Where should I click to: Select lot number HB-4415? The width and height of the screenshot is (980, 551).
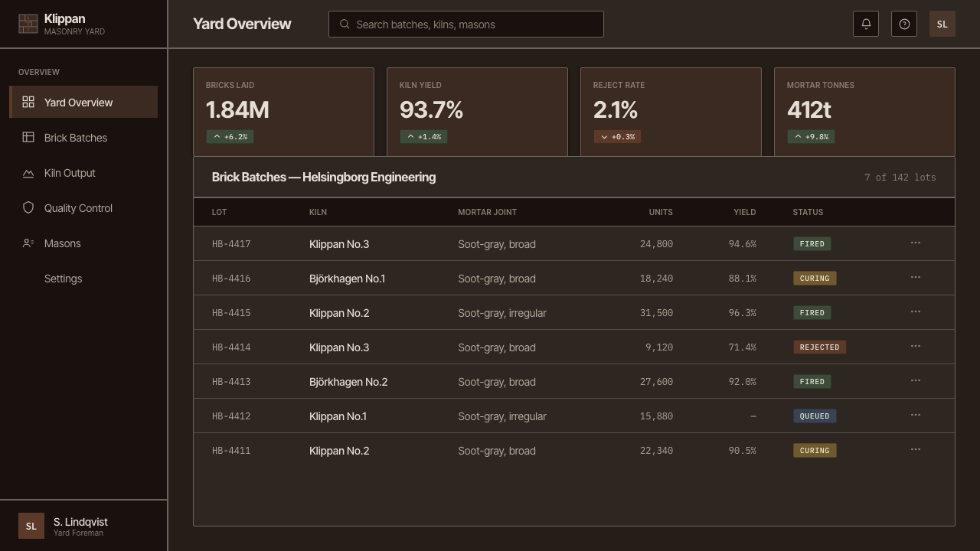pyautogui.click(x=231, y=313)
